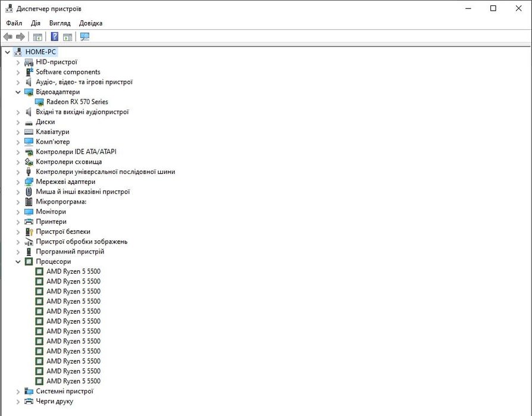Collapse the HOME-PC root node
The width and height of the screenshot is (532, 416).
(8, 52)
